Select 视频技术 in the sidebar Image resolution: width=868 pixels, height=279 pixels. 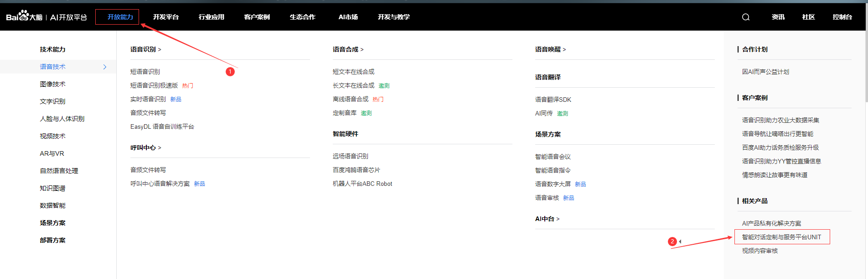click(x=53, y=136)
